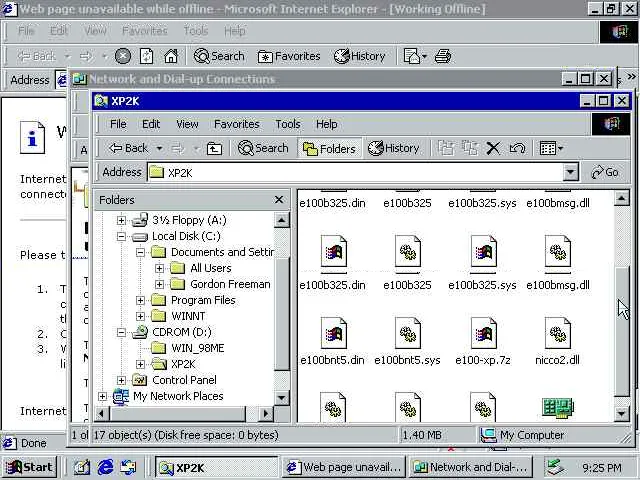Select the green network card icon file
640x480 pixels.
click(558, 408)
